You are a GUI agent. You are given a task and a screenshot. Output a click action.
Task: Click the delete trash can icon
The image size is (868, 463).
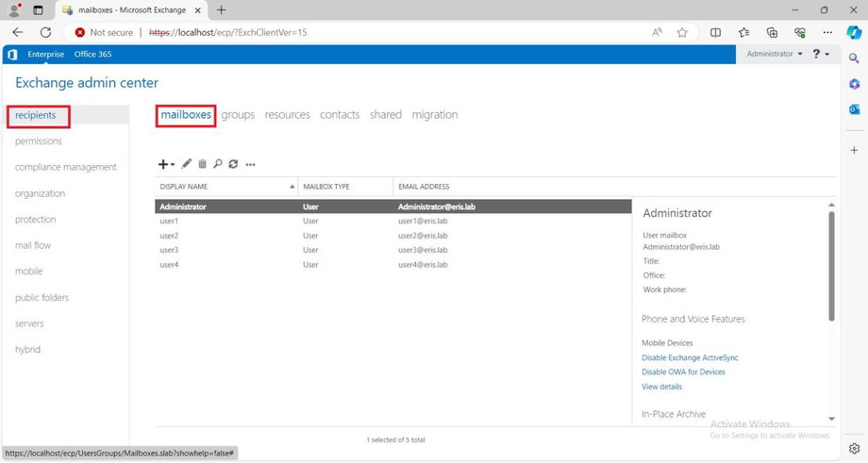tap(202, 164)
